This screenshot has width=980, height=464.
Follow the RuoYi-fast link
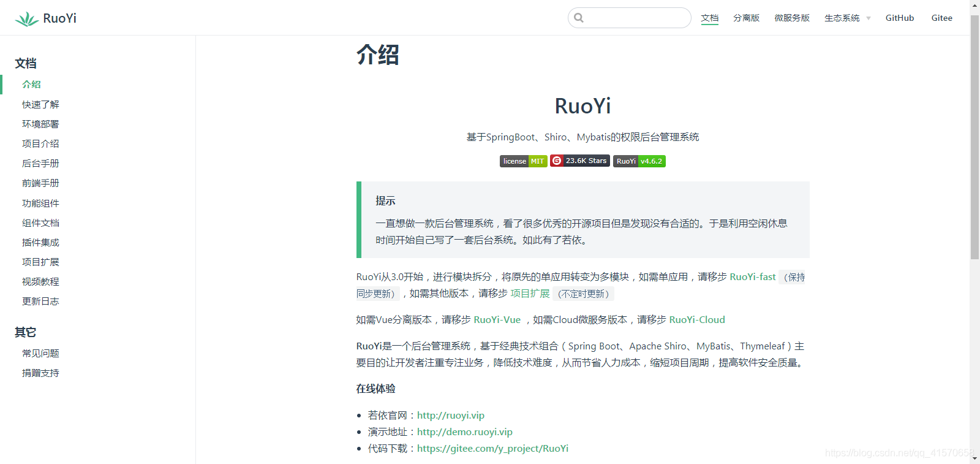(x=753, y=277)
